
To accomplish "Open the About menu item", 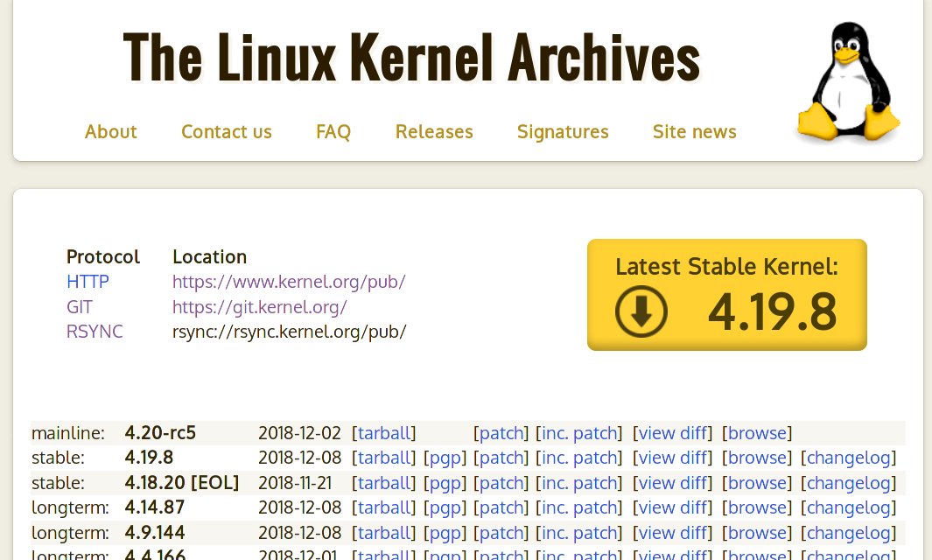I will (110, 131).
